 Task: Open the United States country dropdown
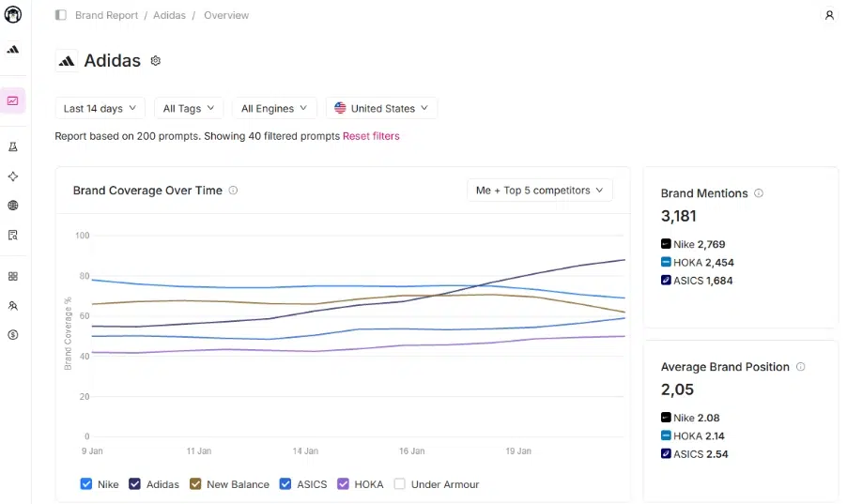pyautogui.click(x=381, y=109)
